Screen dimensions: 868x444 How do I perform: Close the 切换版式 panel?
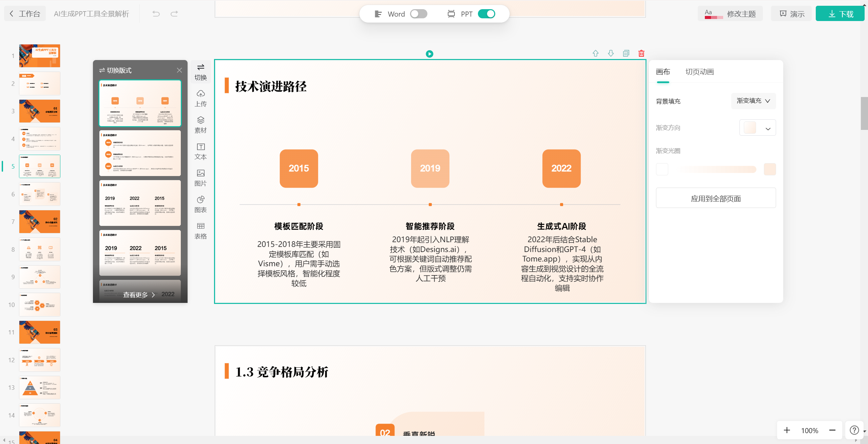click(179, 70)
